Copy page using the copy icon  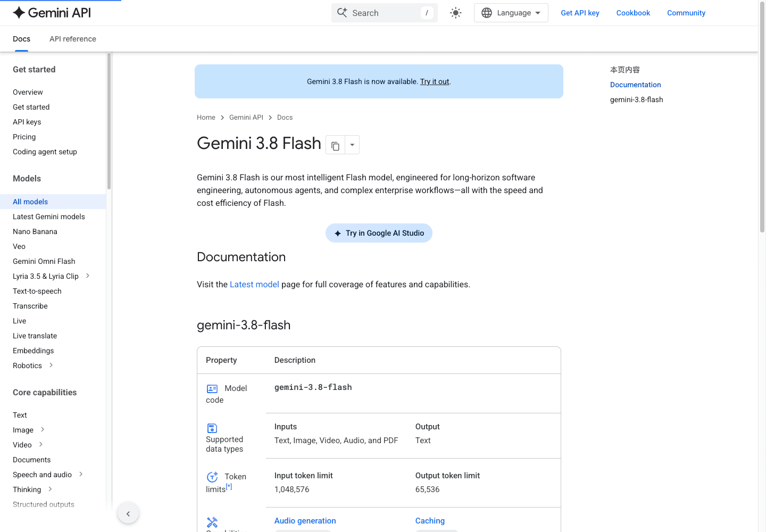click(x=335, y=145)
